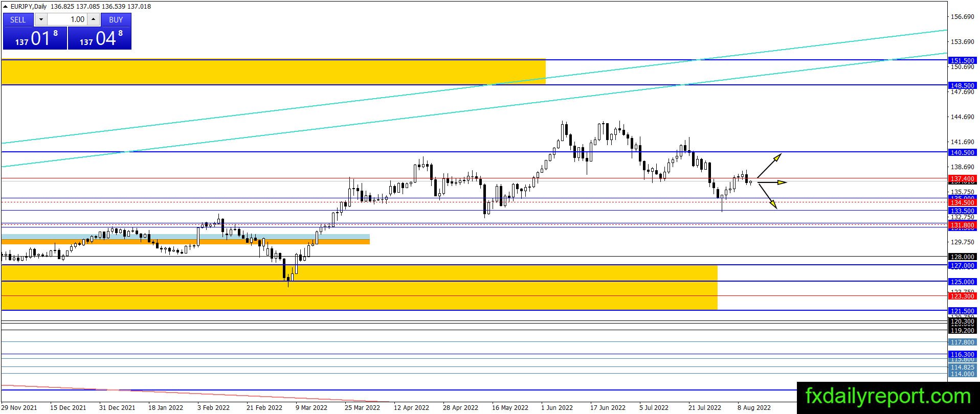
Task: Click the 137.01 sell price tile
Action: tap(35, 38)
